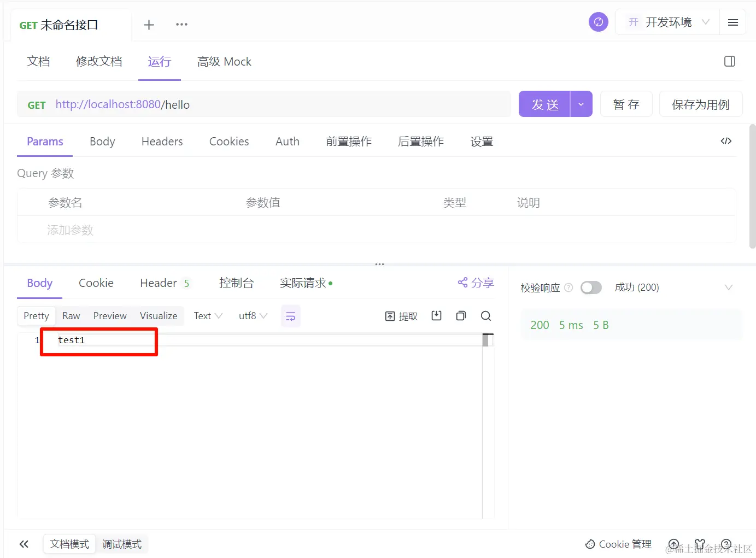Viewport: 756px width, 558px height.
Task: Select Pretty response view
Action: [36, 316]
